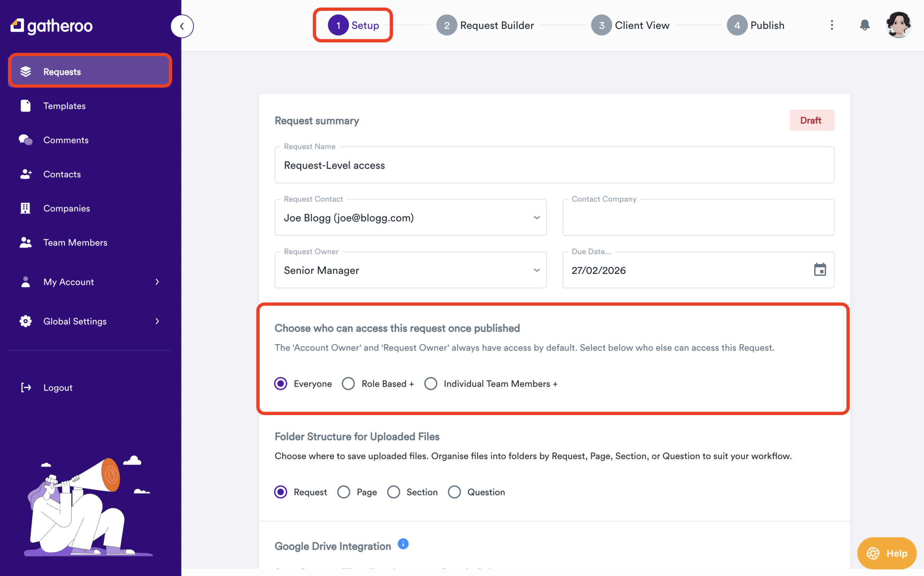The width and height of the screenshot is (924, 576).
Task: Click the calendar icon in Due Date field
Action: pyautogui.click(x=820, y=270)
